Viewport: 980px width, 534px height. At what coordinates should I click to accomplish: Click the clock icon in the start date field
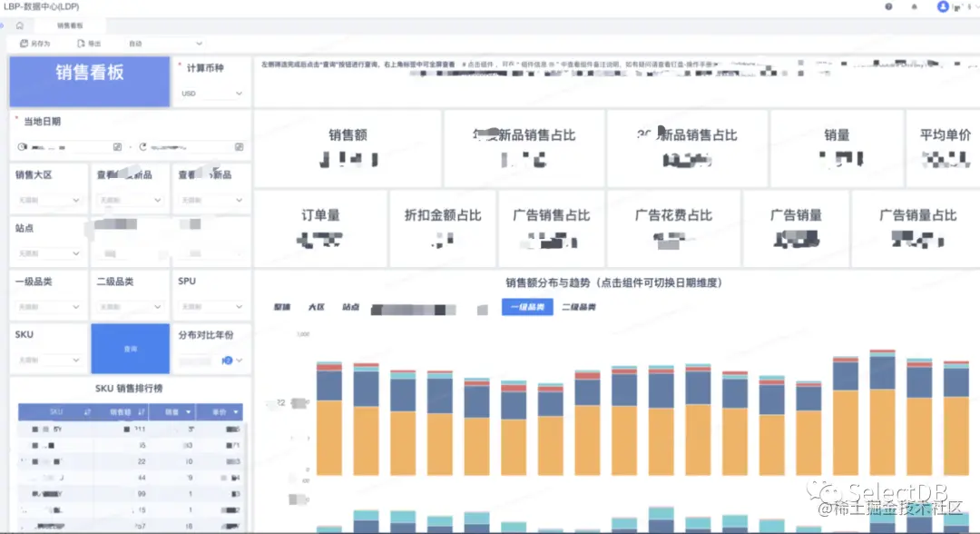pyautogui.click(x=23, y=147)
